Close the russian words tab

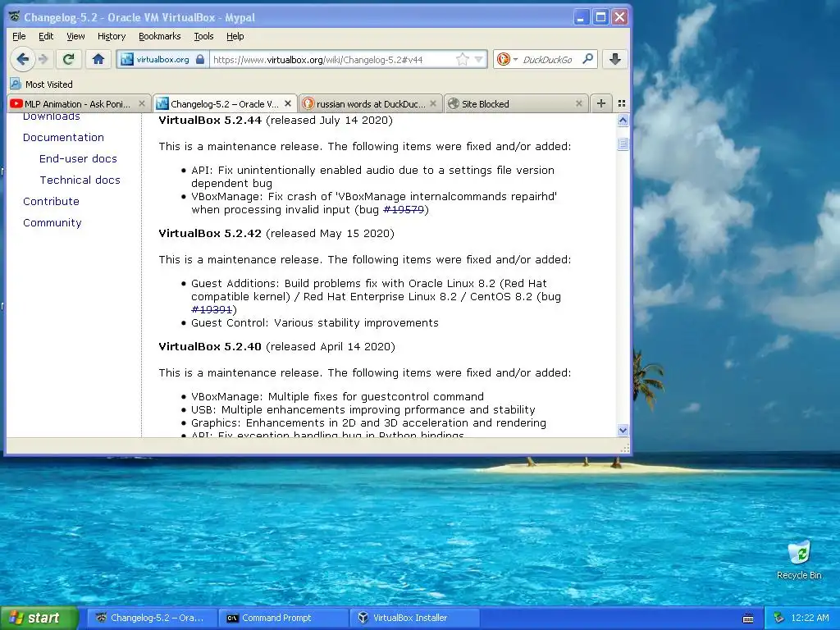tap(433, 103)
